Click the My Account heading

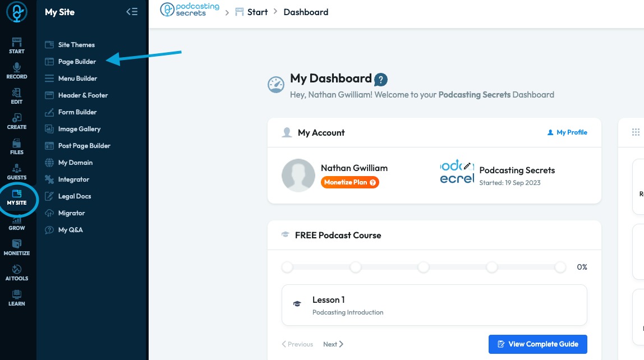pyautogui.click(x=321, y=132)
